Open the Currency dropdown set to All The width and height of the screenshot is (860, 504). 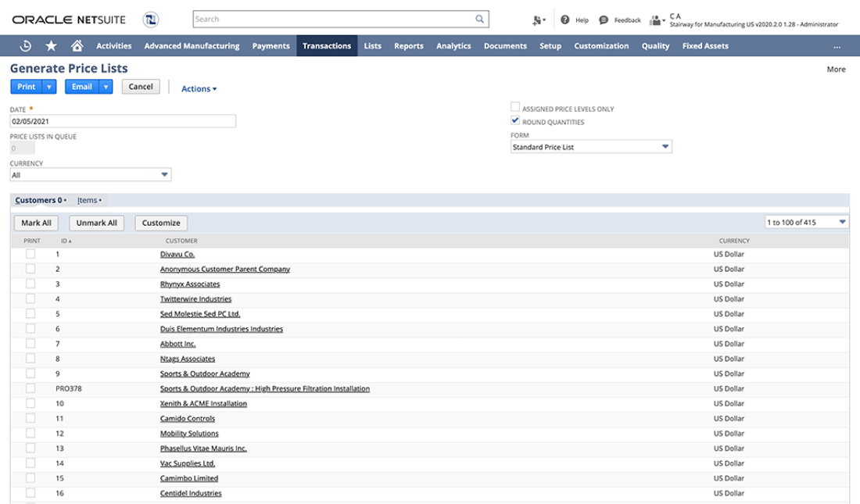click(x=91, y=175)
